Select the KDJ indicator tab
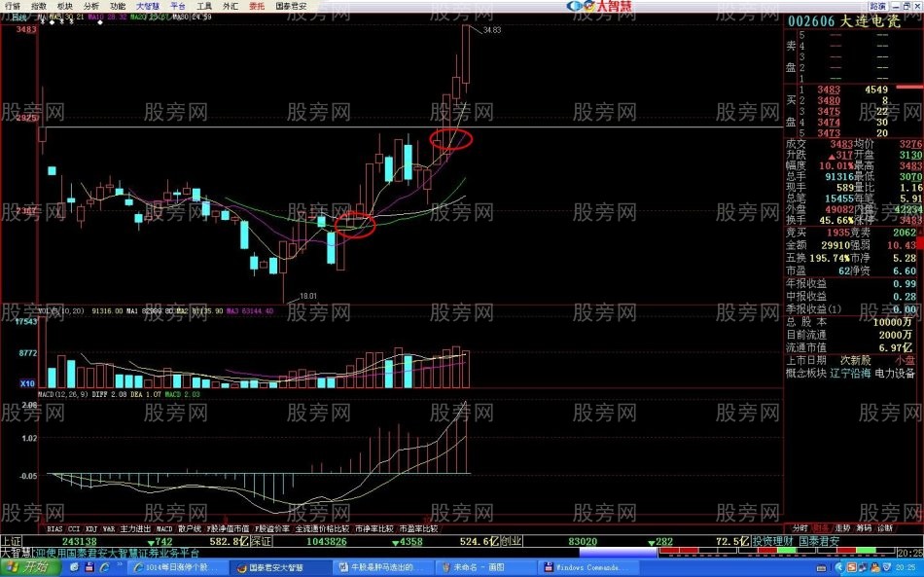This screenshot has height=577, width=924. [91, 528]
